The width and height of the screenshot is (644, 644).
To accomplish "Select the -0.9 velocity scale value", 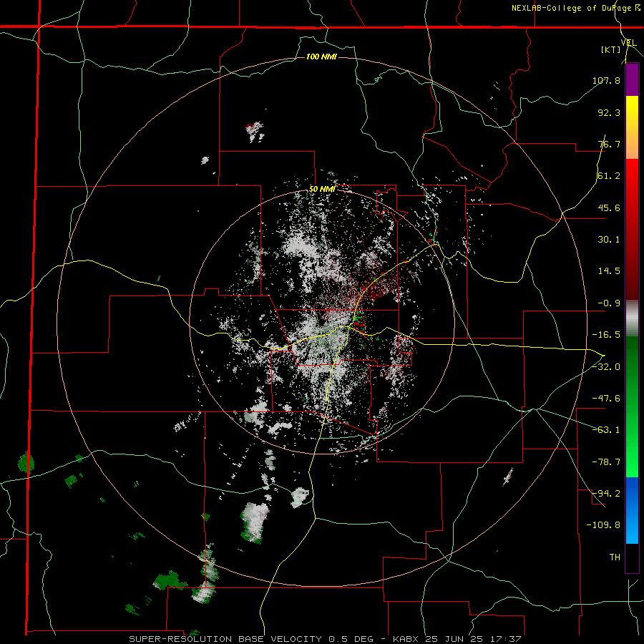I will click(609, 303).
